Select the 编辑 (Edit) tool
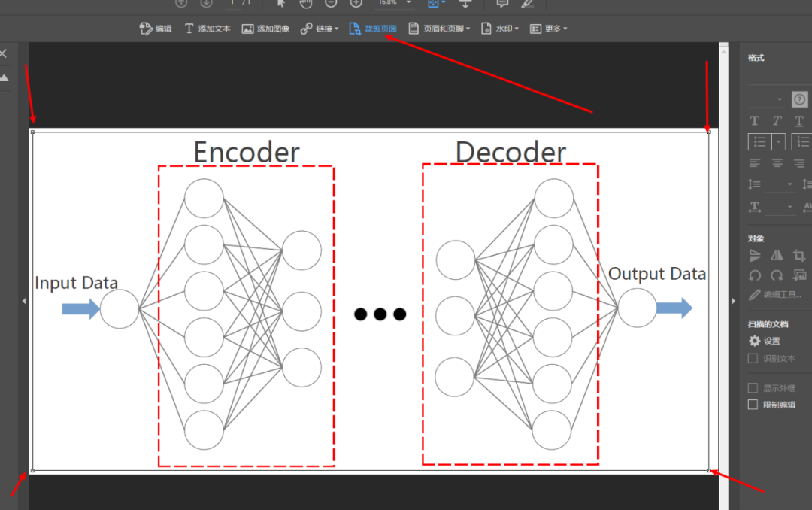The image size is (812, 510). pos(156,29)
